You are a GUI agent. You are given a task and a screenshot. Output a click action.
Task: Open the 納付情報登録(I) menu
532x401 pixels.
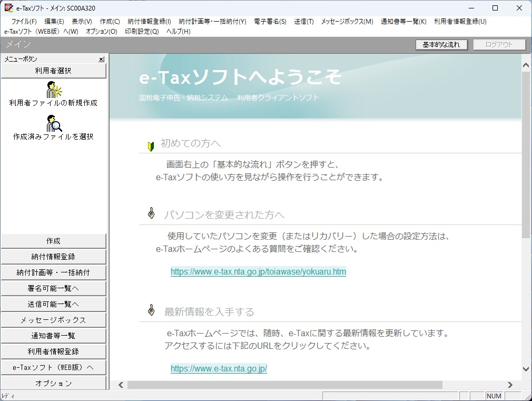[x=149, y=22]
